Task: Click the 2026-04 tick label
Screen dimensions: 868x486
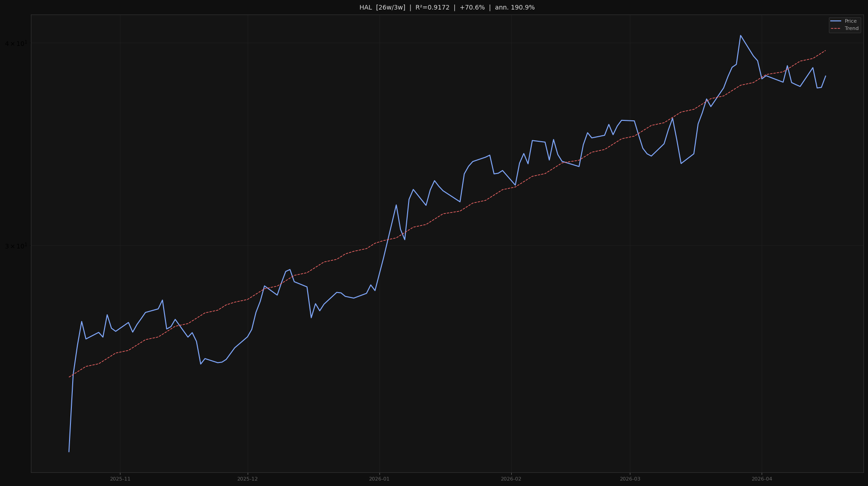Action: [760, 478]
